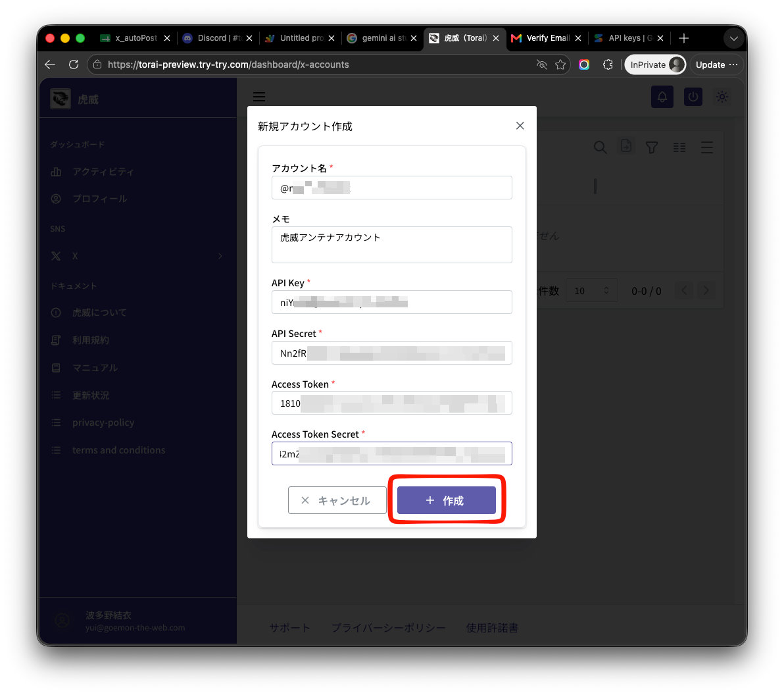
Task: Click the address bar URL
Action: (228, 64)
